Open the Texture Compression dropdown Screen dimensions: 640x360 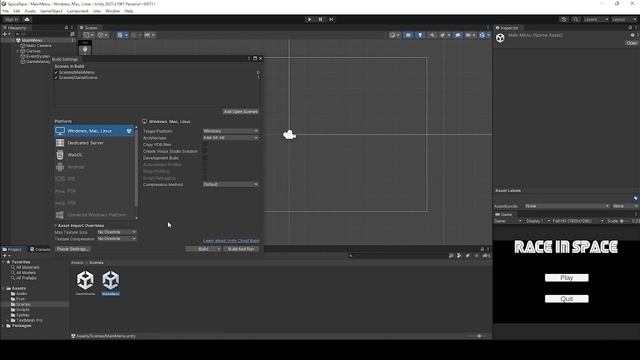[x=117, y=238]
